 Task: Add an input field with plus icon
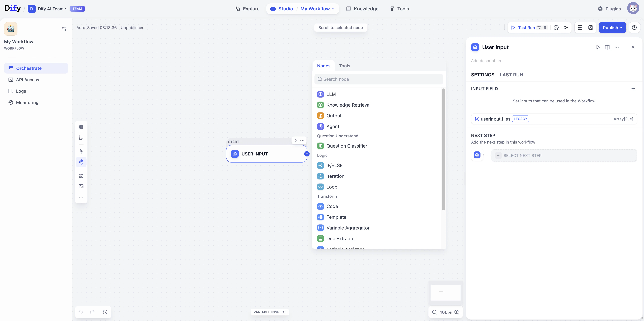[x=633, y=89]
